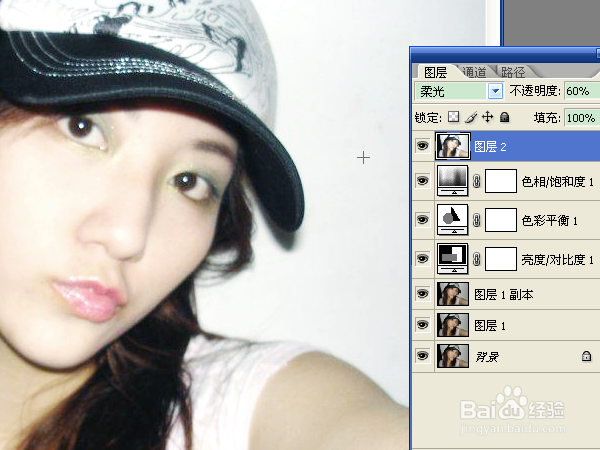
Task: Hide 亮度/对比度 1 layer visibility
Action: click(422, 259)
